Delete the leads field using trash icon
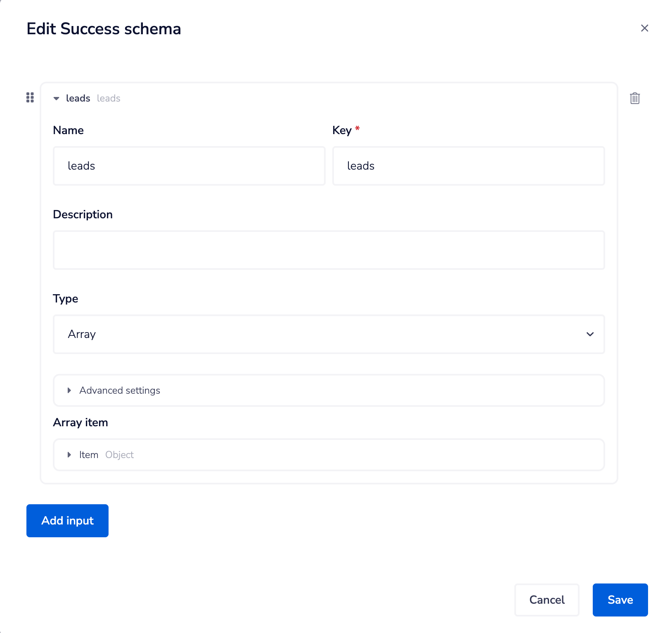 (634, 98)
